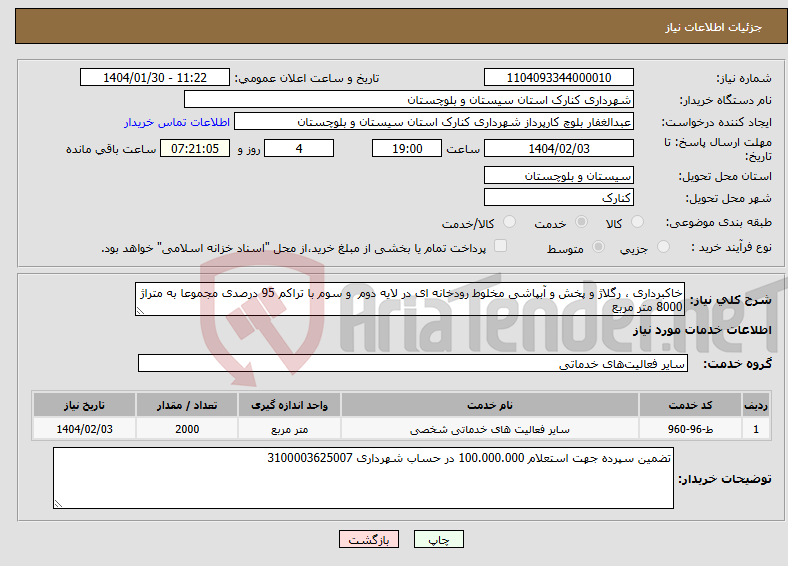Click the ردیف column header
Viewport: 788px width, 566px height.
[x=756, y=405]
